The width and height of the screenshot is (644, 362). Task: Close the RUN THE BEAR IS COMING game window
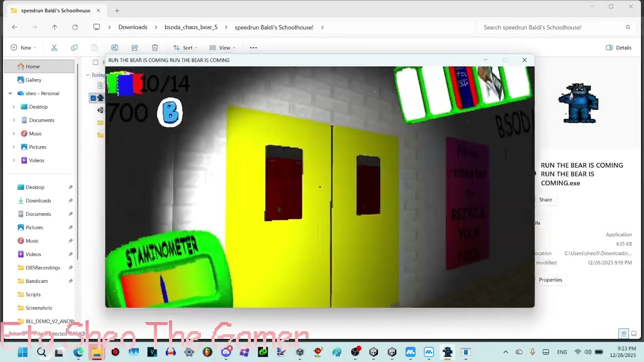point(524,60)
